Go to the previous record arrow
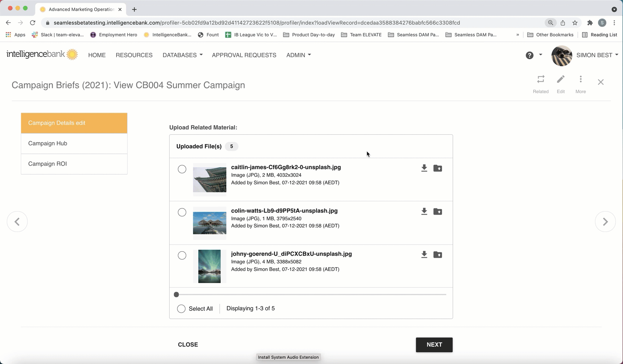This screenshot has height=364, width=623. click(17, 222)
